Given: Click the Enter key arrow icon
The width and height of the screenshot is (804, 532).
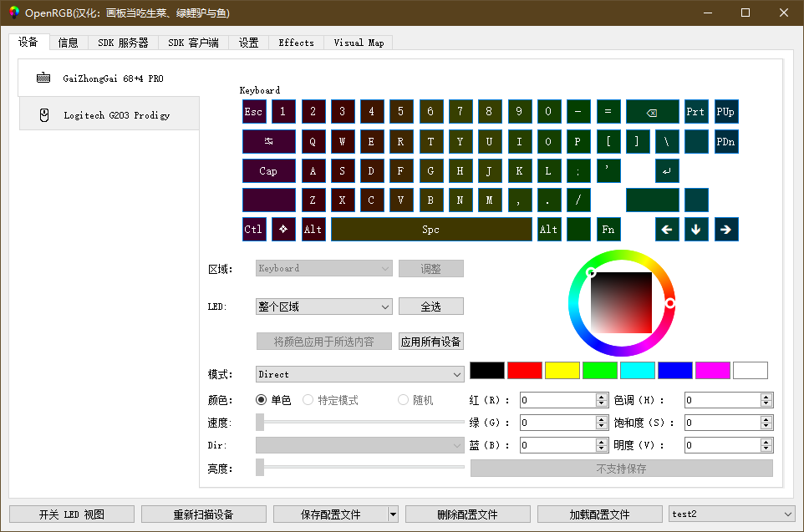Looking at the screenshot, I should tap(667, 171).
